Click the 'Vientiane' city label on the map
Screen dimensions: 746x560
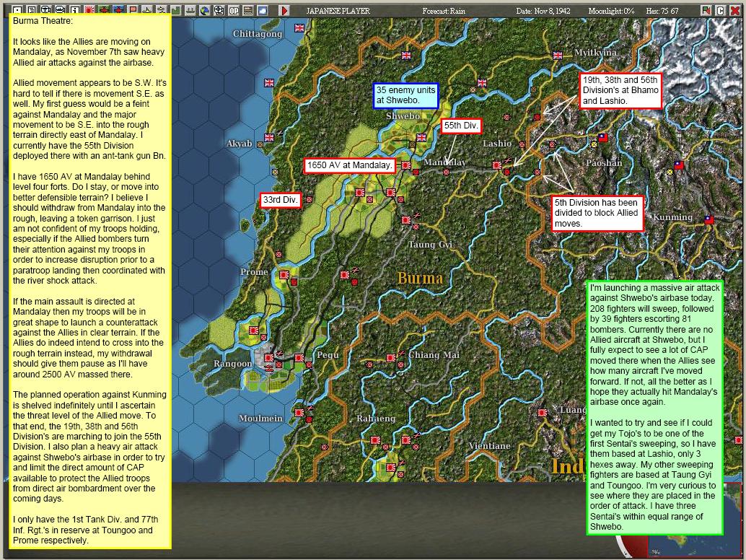pyautogui.click(x=490, y=446)
